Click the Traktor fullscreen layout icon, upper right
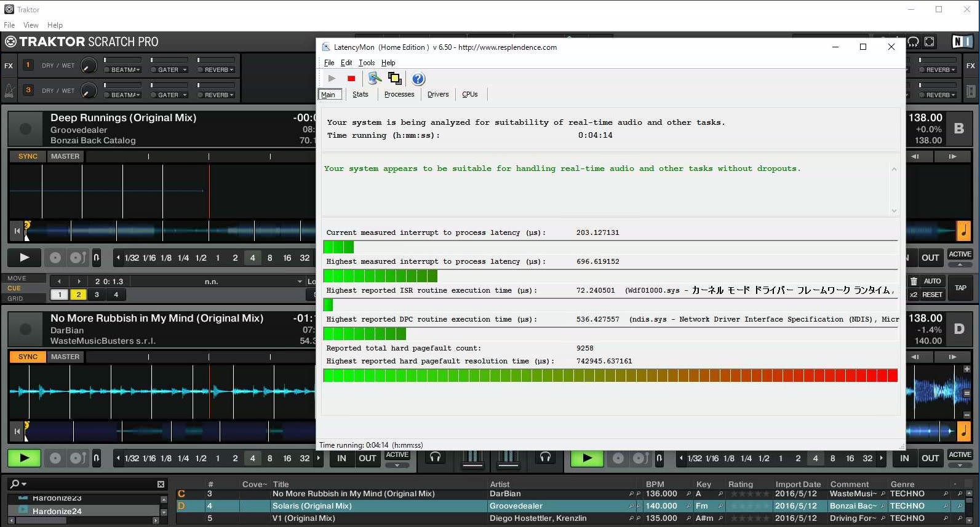Screen dimensions: 980x527 [930, 42]
